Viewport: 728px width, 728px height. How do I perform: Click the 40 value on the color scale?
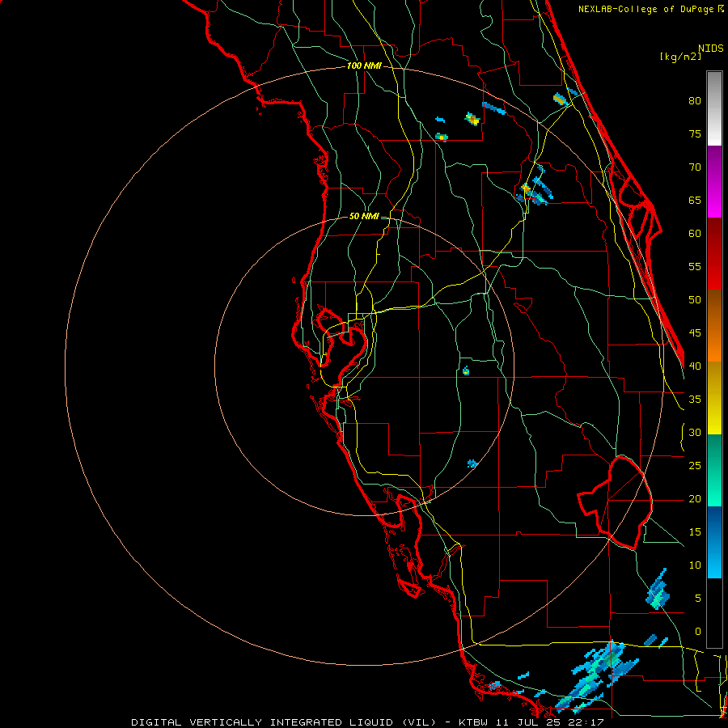pyautogui.click(x=695, y=366)
